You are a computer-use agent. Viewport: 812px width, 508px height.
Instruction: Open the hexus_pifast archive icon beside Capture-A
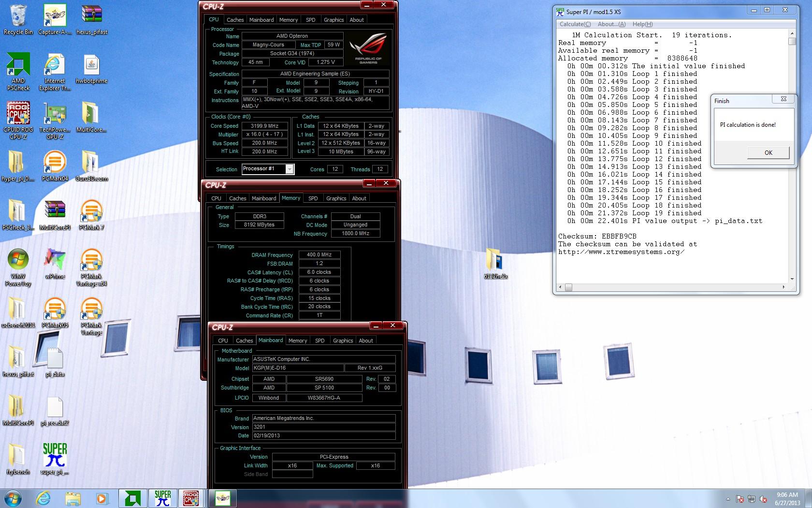click(91, 19)
